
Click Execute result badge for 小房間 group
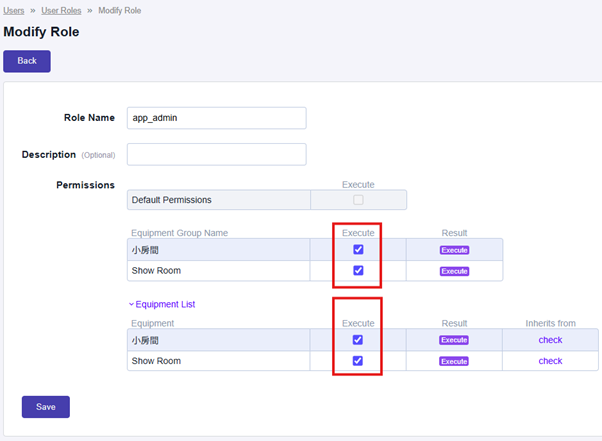(x=454, y=250)
